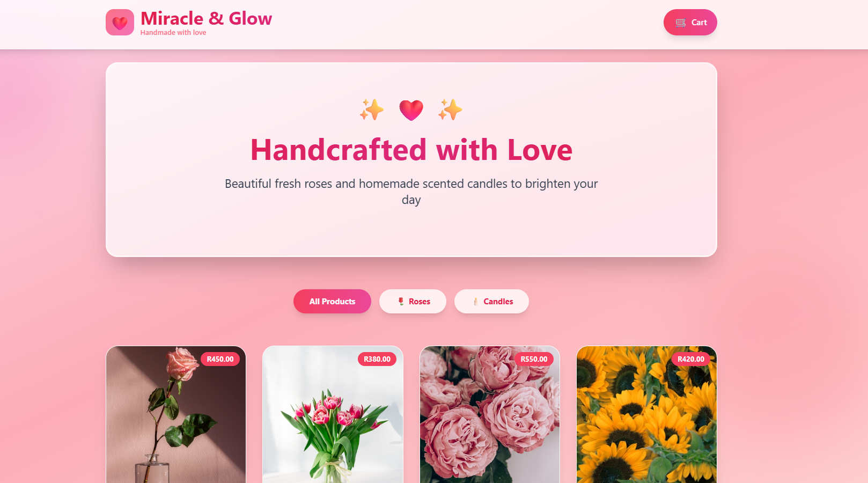Click the left sparkles emoji in hero

tap(372, 109)
